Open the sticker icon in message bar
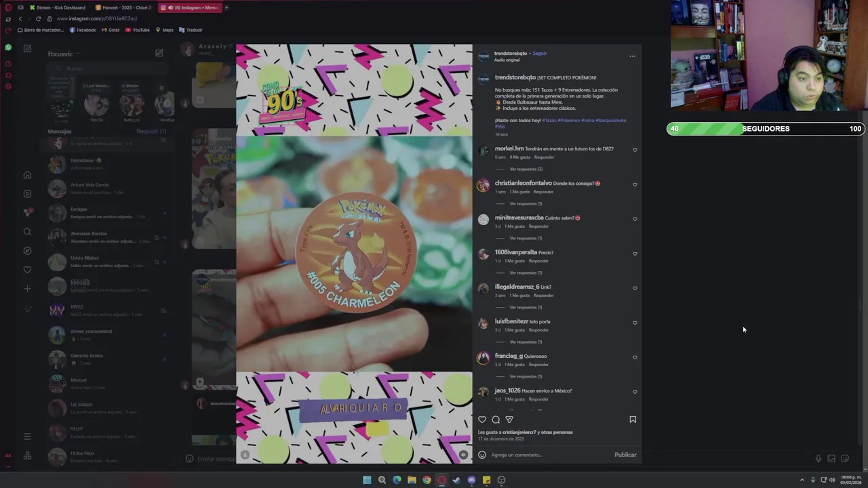 tap(845, 459)
